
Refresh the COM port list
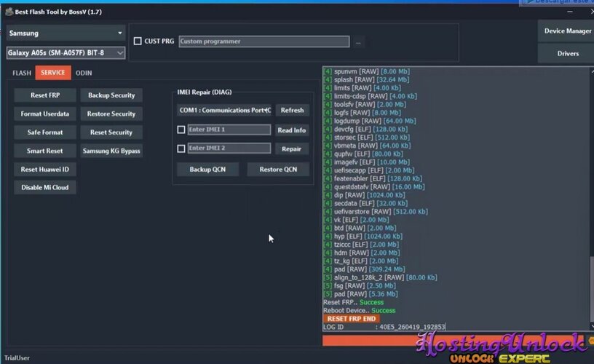(292, 110)
